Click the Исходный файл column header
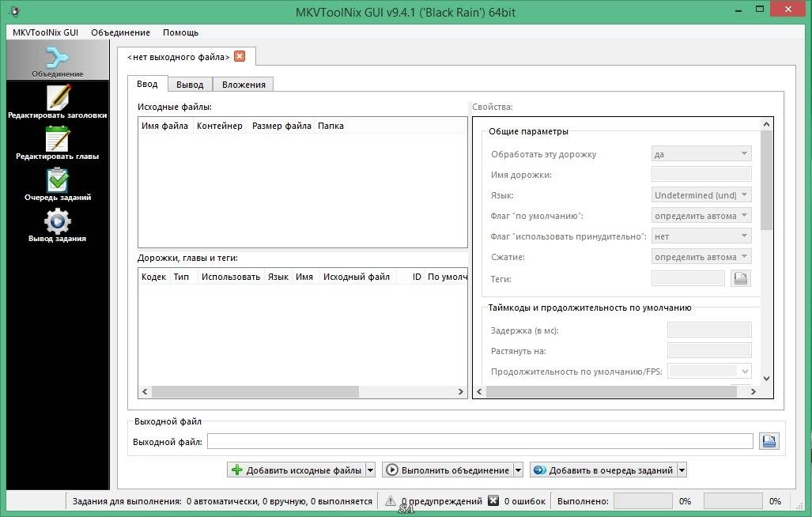 point(357,277)
